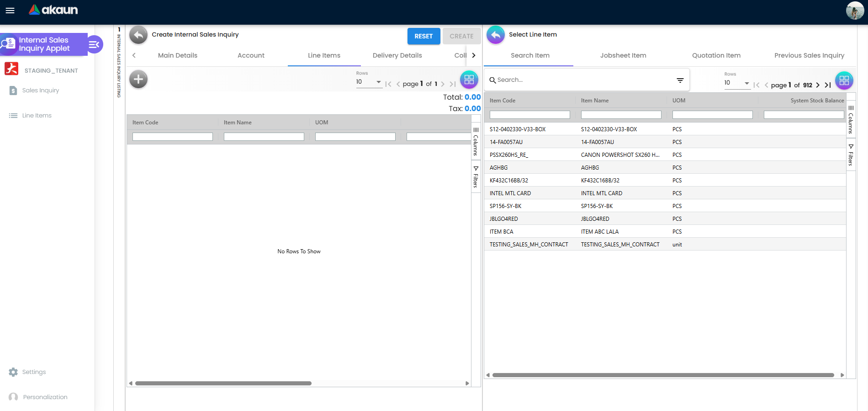Image resolution: width=868 pixels, height=411 pixels.
Task: Go to last page in line items pagination
Action: click(x=453, y=84)
